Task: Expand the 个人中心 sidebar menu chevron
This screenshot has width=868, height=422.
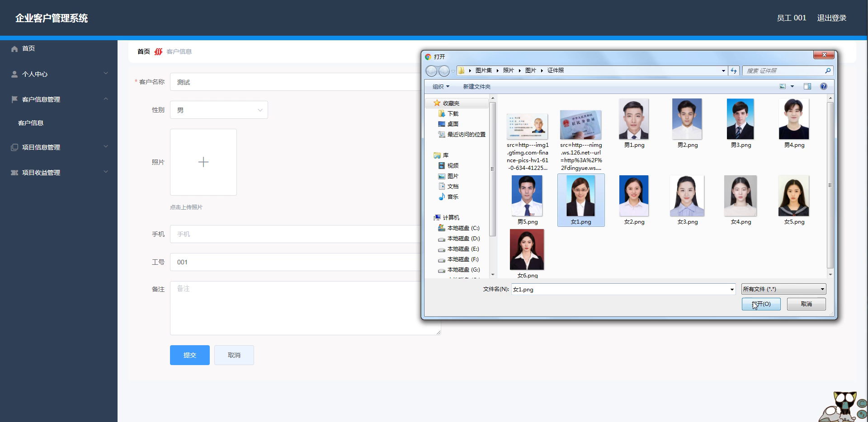Action: click(106, 73)
